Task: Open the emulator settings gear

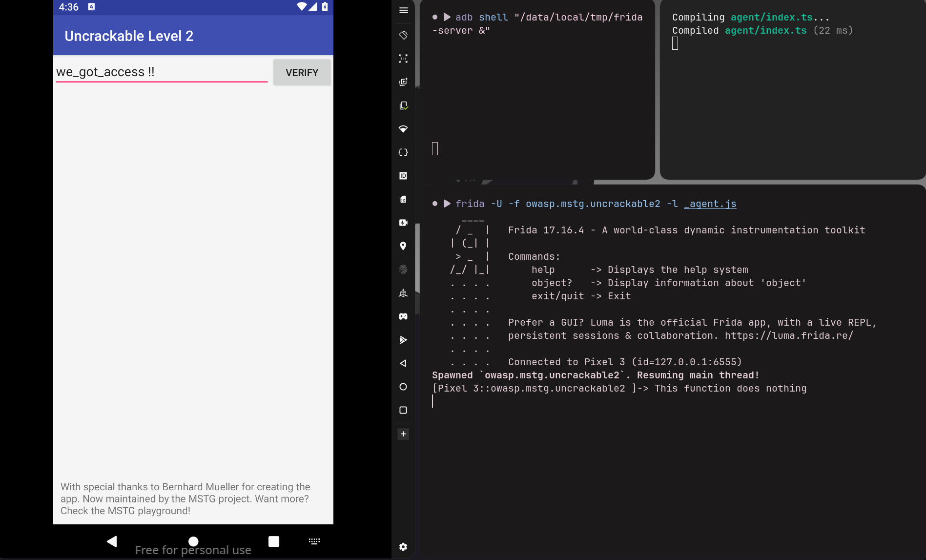Action: 403,547
